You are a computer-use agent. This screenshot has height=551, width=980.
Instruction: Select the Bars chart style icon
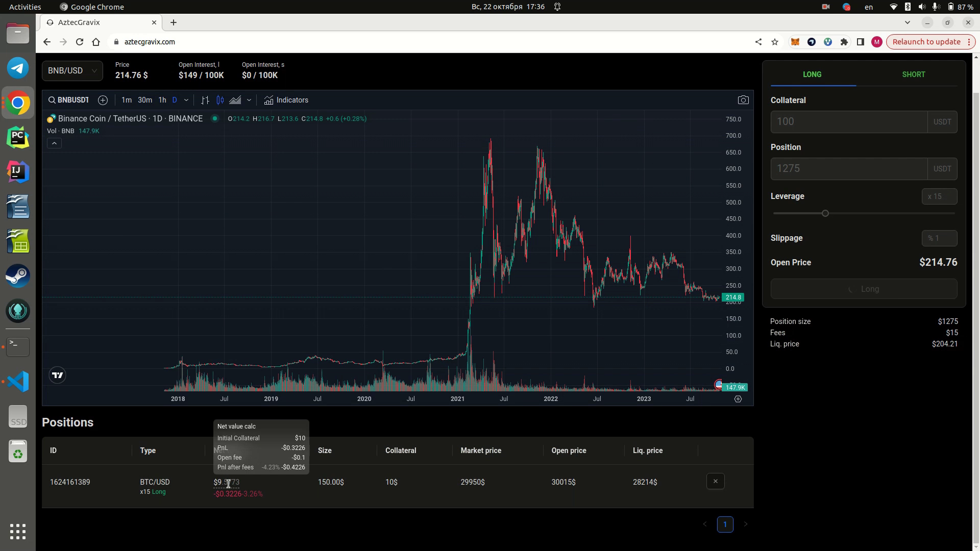(x=205, y=100)
